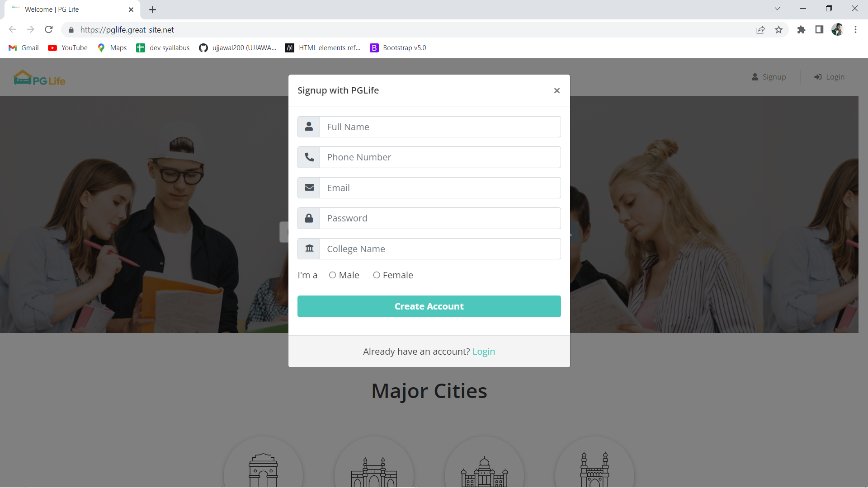Click the Full Name input field
Viewport: 868px width, 488px height.
click(x=440, y=127)
